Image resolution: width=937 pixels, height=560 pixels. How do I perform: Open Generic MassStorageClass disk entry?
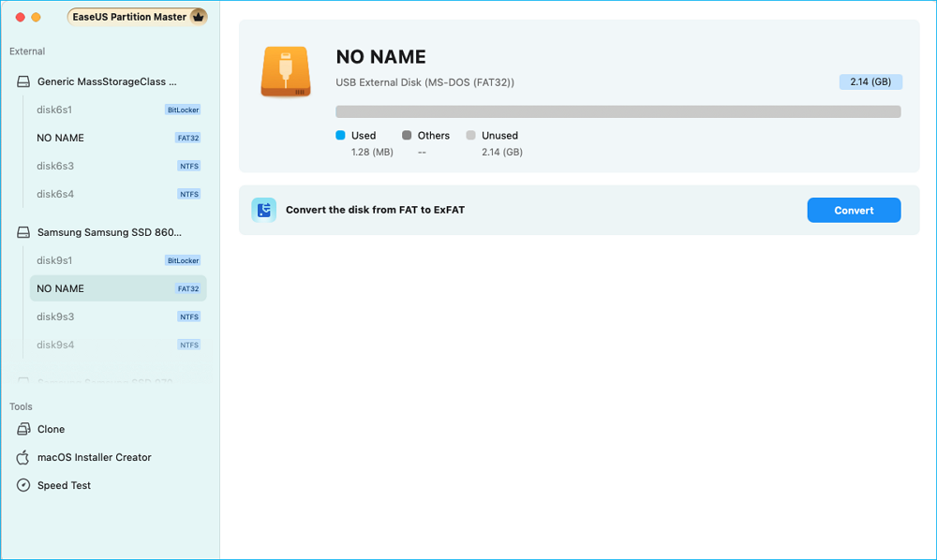point(108,81)
